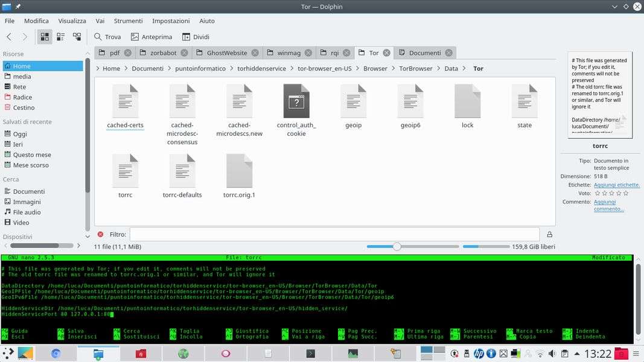
Task: Open the Strumenti menu
Action: tap(128, 21)
